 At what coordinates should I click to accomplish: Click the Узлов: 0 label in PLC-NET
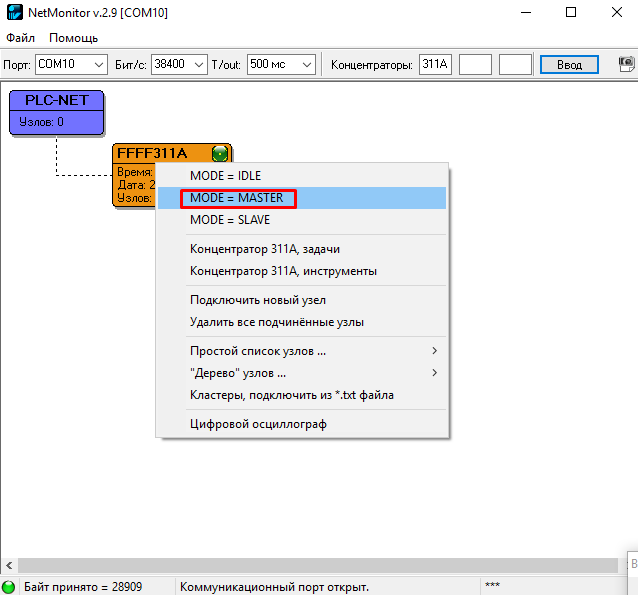(x=41, y=122)
